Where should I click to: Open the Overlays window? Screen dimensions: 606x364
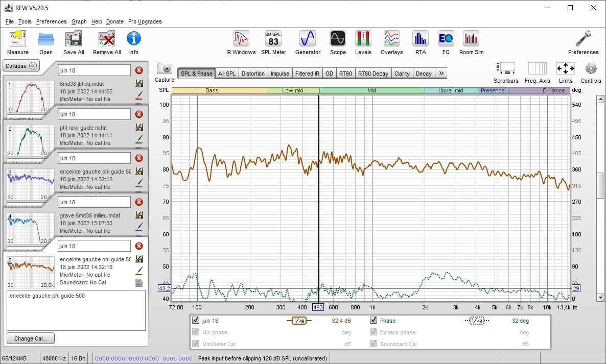tap(391, 39)
